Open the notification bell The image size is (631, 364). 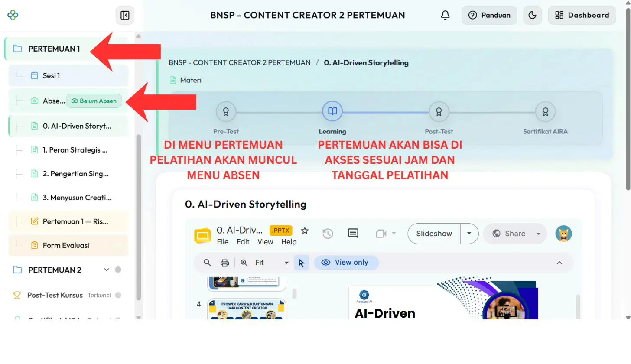[445, 16]
